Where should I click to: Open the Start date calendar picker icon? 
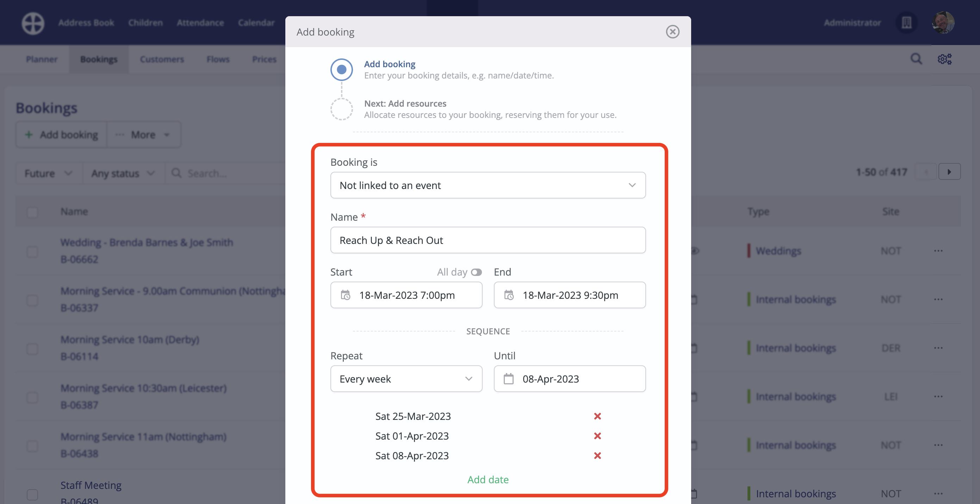coord(346,295)
